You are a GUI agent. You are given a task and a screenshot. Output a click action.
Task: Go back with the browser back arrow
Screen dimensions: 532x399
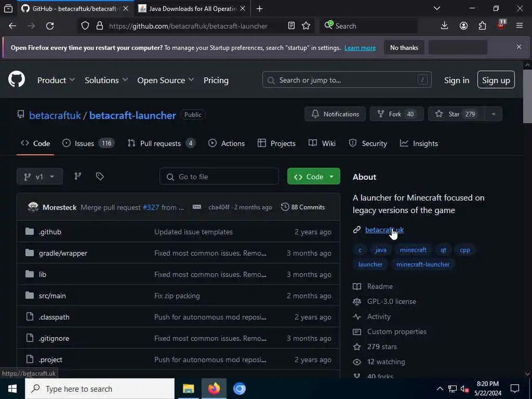[12, 26]
